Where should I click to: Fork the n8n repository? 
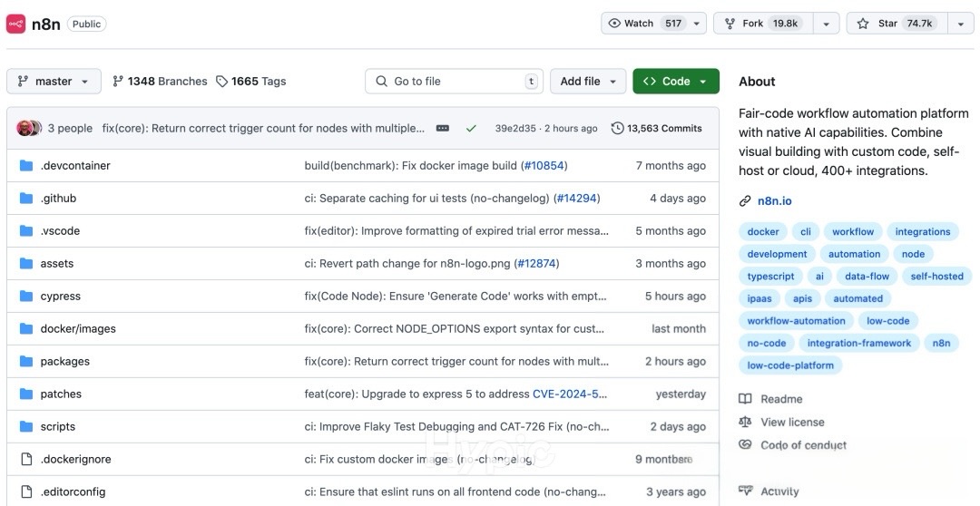click(x=763, y=24)
